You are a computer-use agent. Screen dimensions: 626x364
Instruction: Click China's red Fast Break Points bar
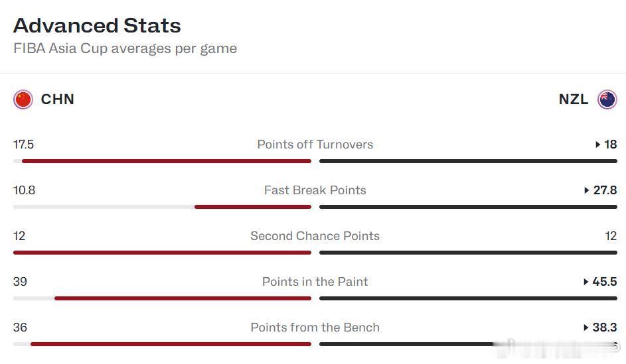(x=253, y=207)
